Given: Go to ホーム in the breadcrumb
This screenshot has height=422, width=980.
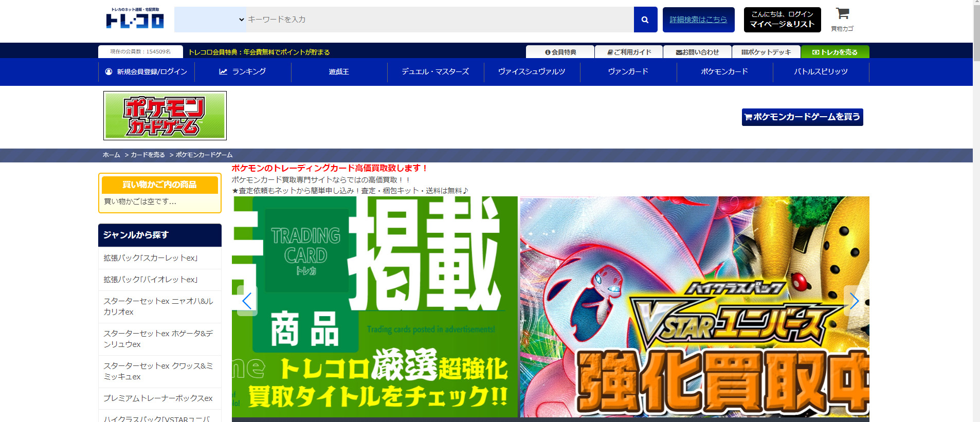Looking at the screenshot, I should point(111,155).
